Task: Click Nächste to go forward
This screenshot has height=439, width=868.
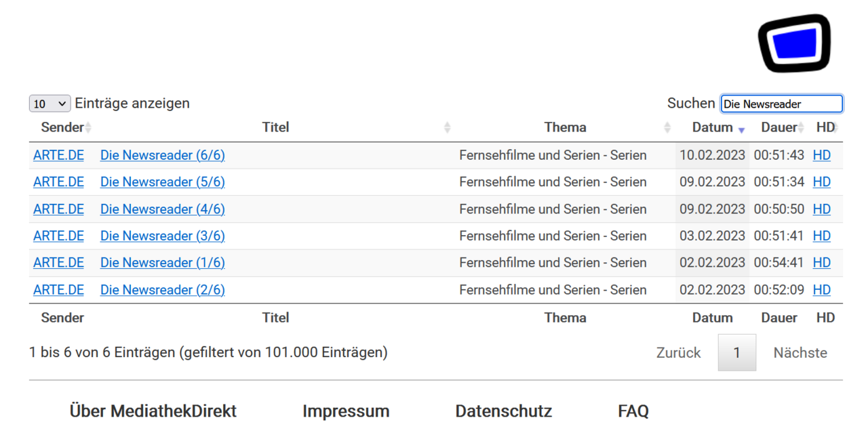Action: tap(800, 352)
